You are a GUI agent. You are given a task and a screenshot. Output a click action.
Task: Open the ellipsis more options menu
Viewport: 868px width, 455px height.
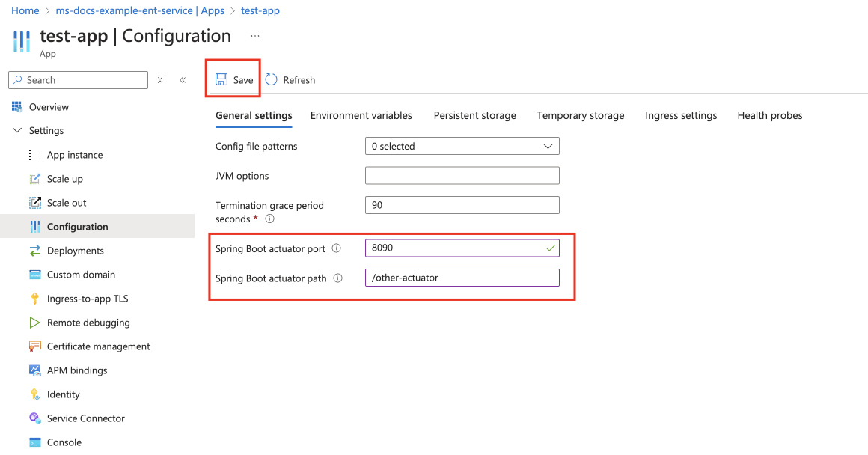click(x=254, y=36)
